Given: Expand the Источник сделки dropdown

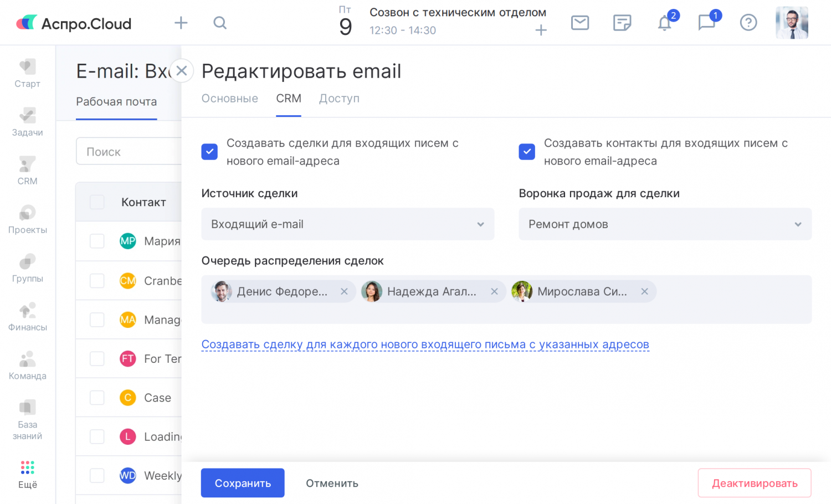Looking at the screenshot, I should 347,224.
